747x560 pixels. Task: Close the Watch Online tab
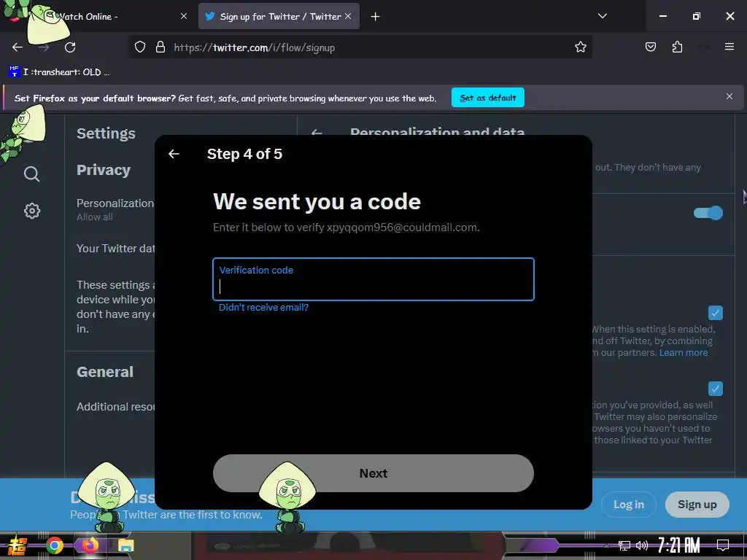(184, 16)
